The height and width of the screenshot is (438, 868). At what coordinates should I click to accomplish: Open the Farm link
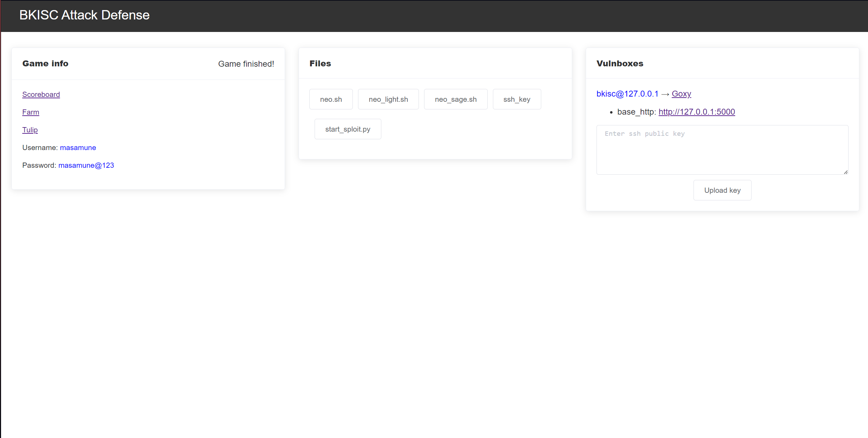(x=31, y=112)
